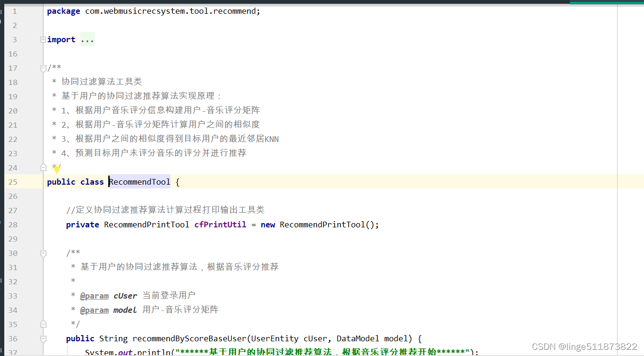The height and width of the screenshot is (356, 644).
Task: Click line number 36 in the gutter
Action: [13, 338]
